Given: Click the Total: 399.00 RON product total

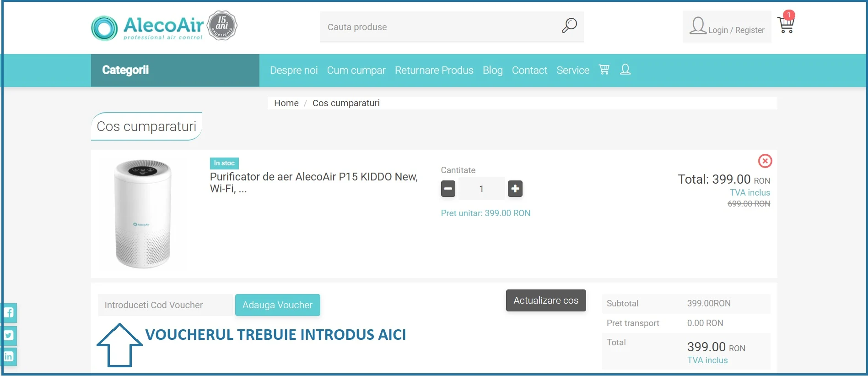Looking at the screenshot, I should tap(724, 179).
